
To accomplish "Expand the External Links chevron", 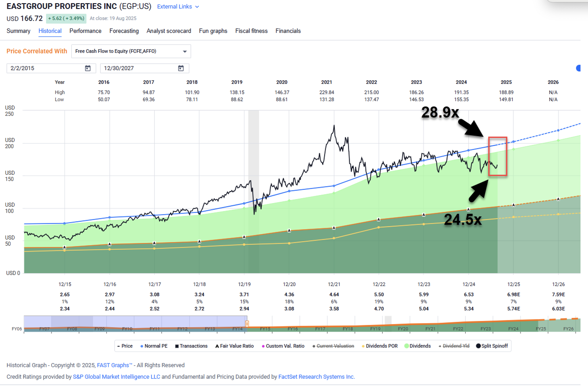I will 197,7.
